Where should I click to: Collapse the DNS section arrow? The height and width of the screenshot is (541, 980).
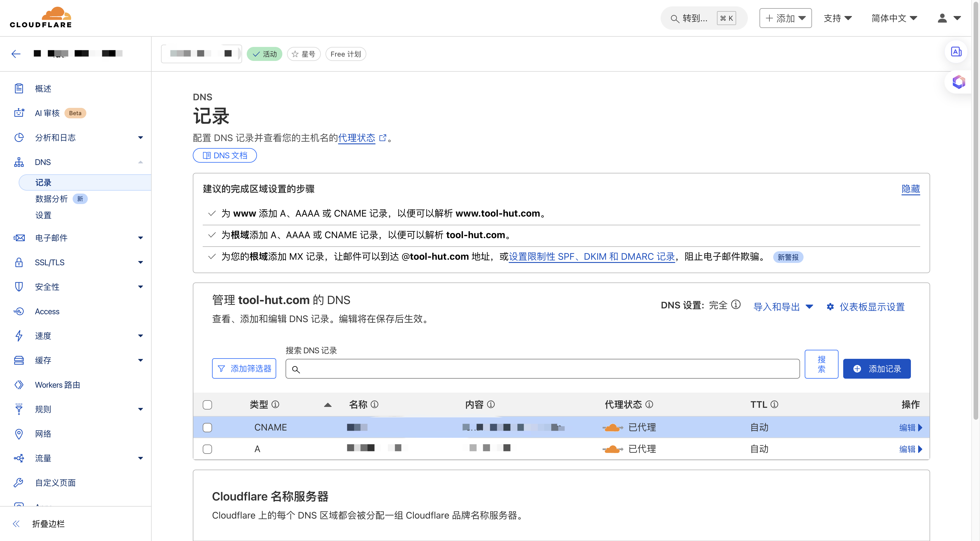[x=140, y=162]
